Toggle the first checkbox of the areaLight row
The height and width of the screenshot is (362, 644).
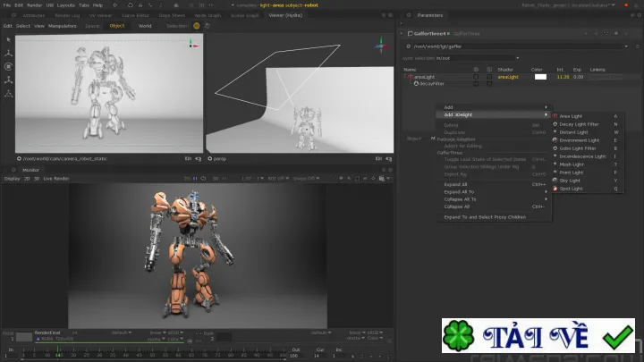point(476,77)
